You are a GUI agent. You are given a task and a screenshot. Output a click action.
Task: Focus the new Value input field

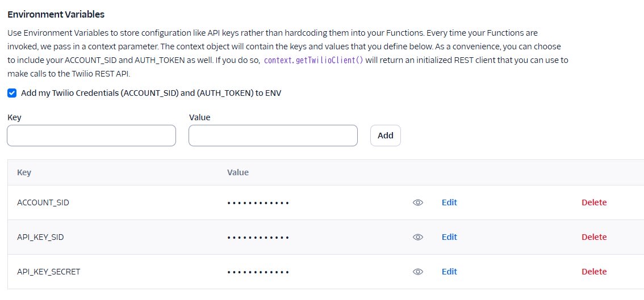coord(273,136)
